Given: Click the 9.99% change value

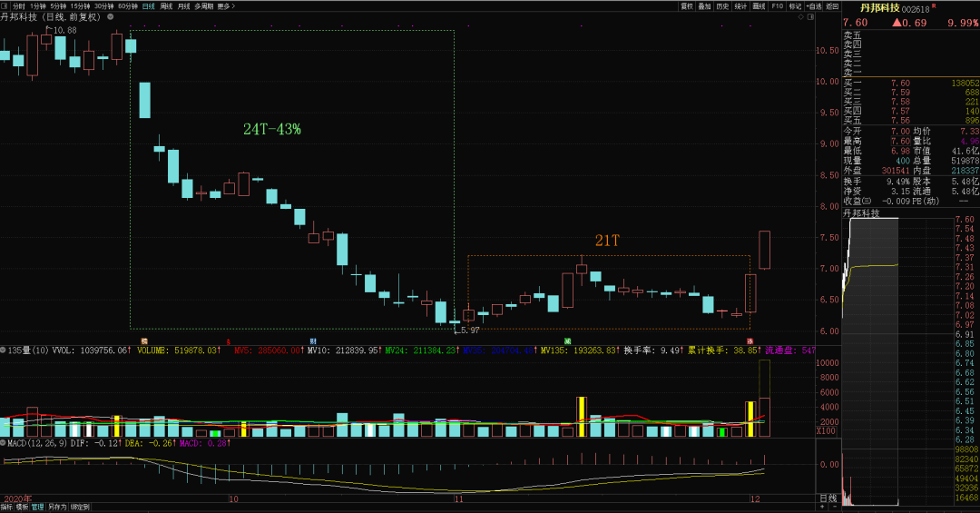Looking at the screenshot, I should (963, 23).
